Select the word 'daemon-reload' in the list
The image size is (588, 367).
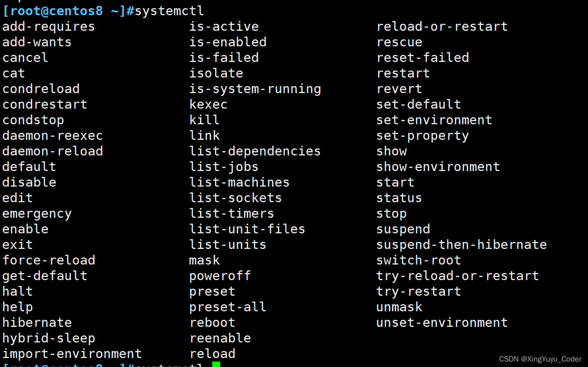pyautogui.click(x=53, y=151)
